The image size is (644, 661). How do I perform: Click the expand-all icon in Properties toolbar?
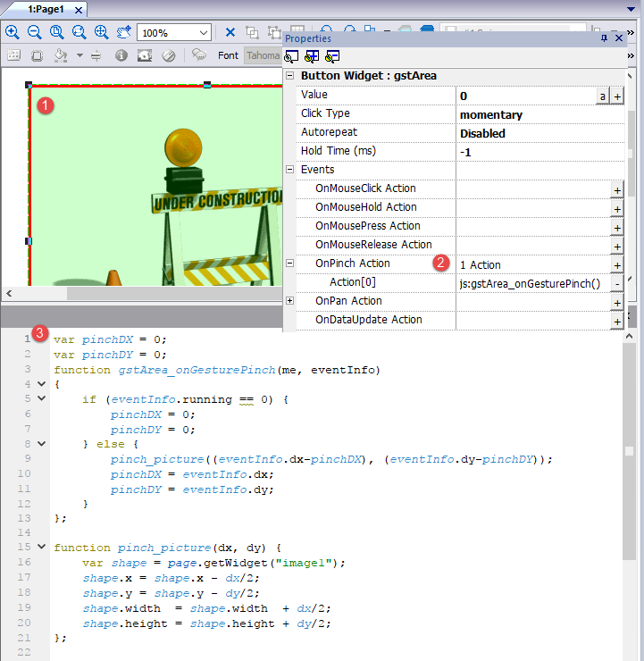312,56
